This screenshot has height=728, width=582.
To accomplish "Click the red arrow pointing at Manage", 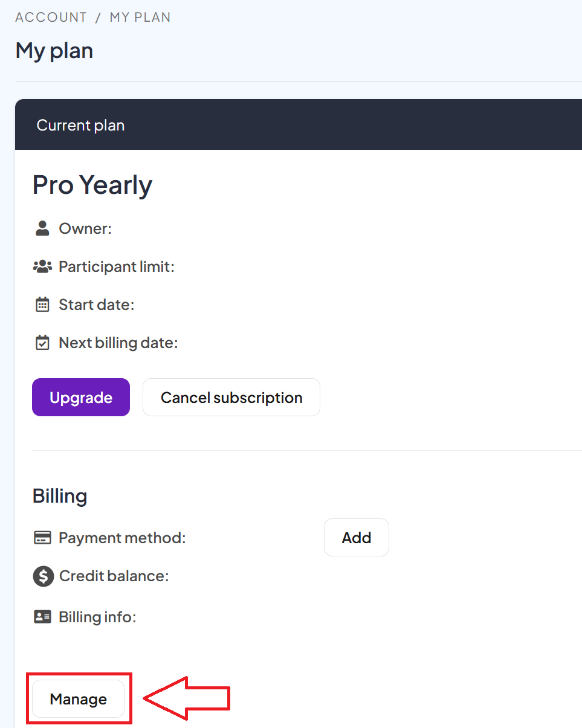I will [x=187, y=699].
